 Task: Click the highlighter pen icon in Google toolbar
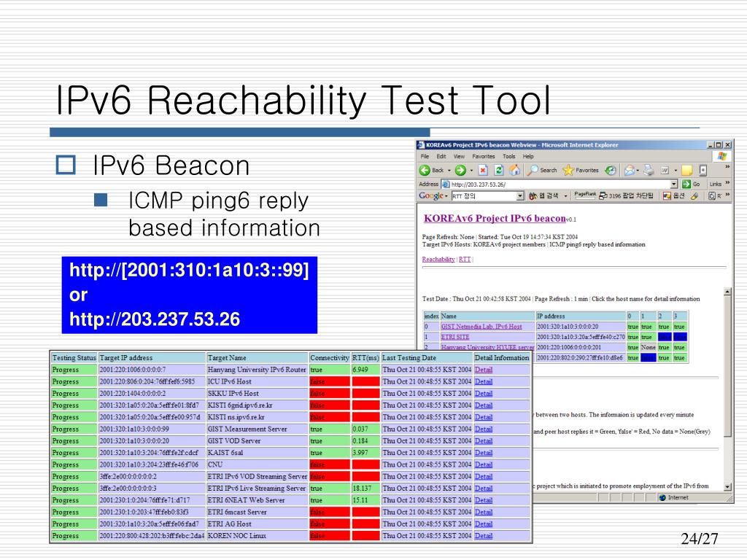[x=694, y=195]
